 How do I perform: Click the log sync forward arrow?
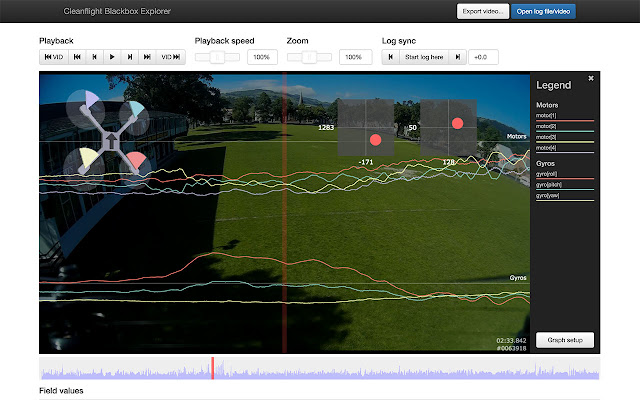[458, 58]
